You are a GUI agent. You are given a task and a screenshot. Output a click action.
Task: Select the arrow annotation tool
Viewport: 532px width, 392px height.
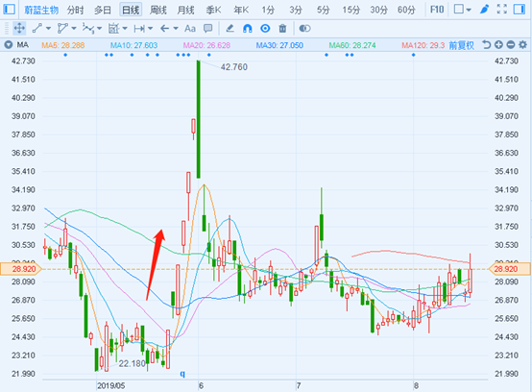(x=164, y=29)
